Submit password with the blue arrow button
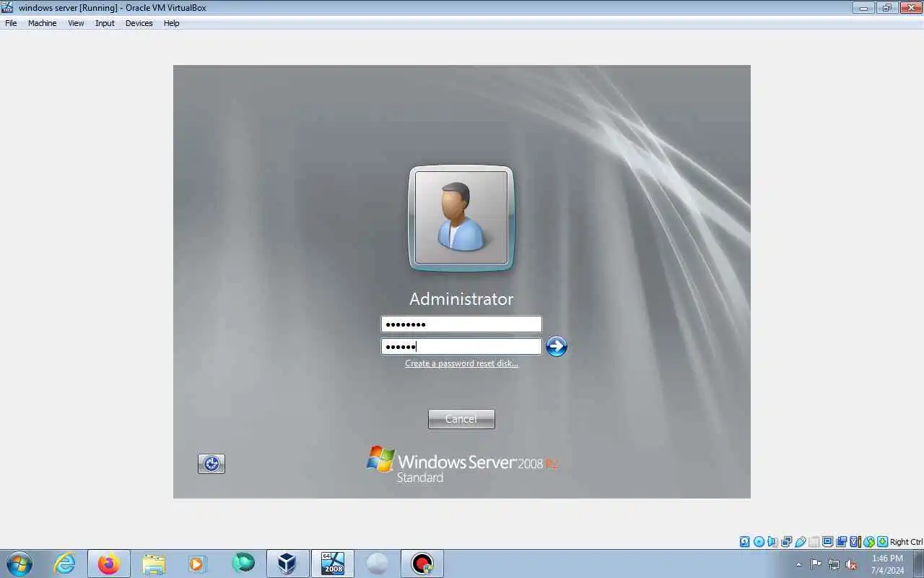 pyautogui.click(x=557, y=347)
